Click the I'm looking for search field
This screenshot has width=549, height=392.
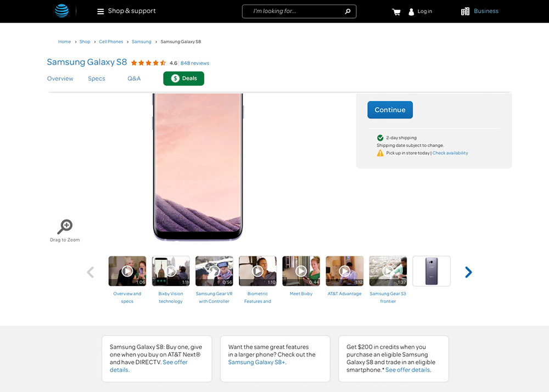click(299, 11)
